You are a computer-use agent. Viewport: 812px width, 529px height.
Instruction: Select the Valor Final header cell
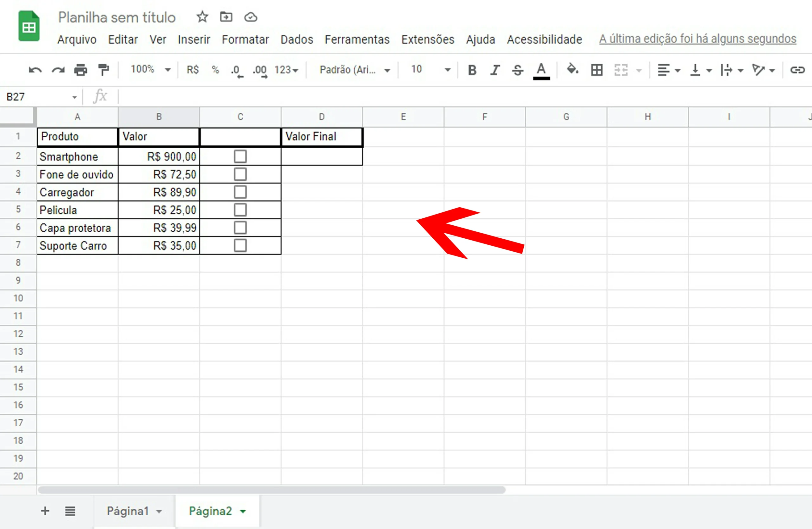tap(322, 137)
